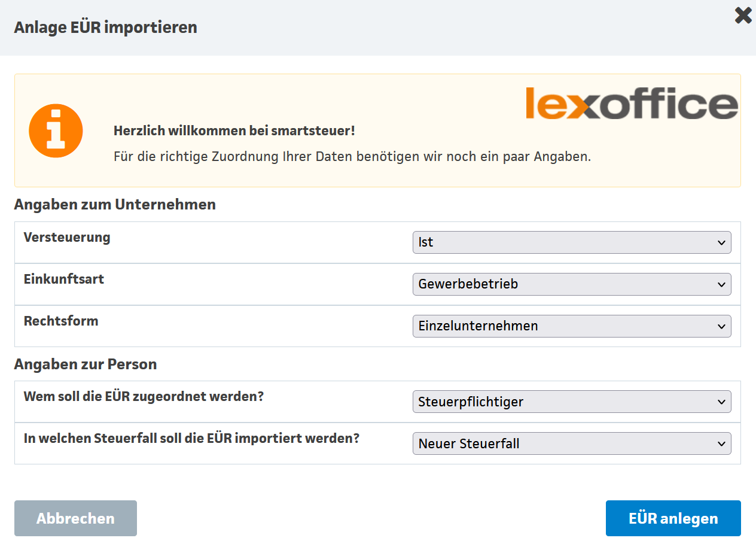Open the Neuer Steuerfall dropdown

[571, 444]
